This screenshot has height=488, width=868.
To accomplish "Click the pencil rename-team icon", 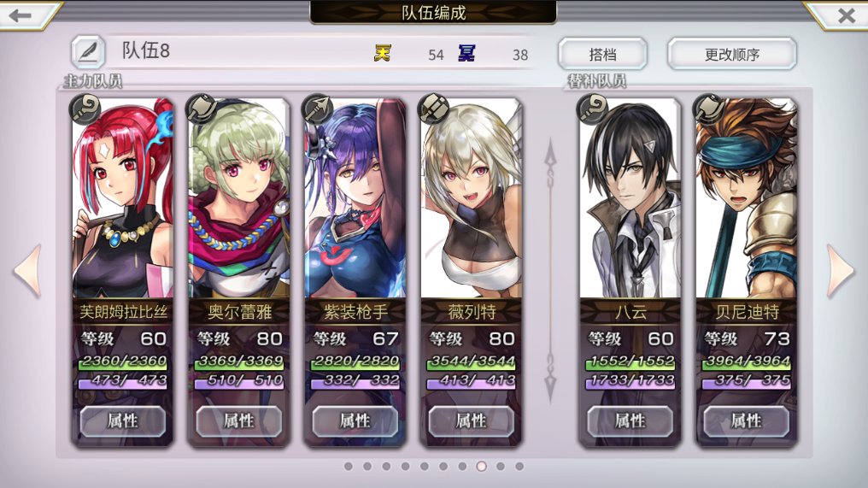I will [89, 52].
